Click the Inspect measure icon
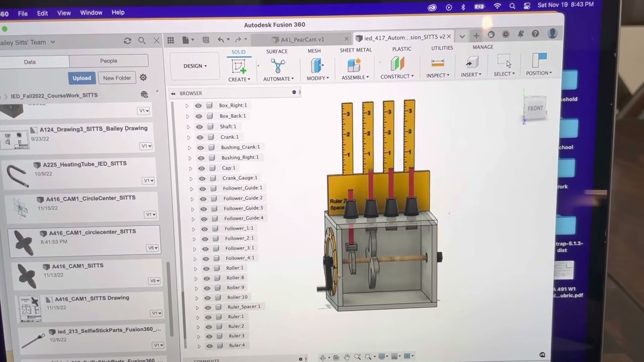This screenshot has height=362, width=644. point(438,63)
